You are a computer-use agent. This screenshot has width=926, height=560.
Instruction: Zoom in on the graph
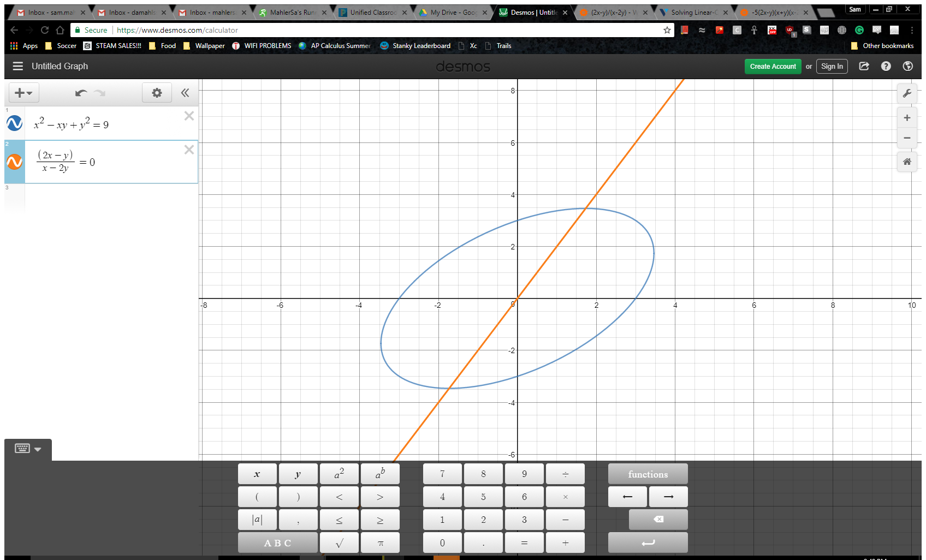pos(907,118)
